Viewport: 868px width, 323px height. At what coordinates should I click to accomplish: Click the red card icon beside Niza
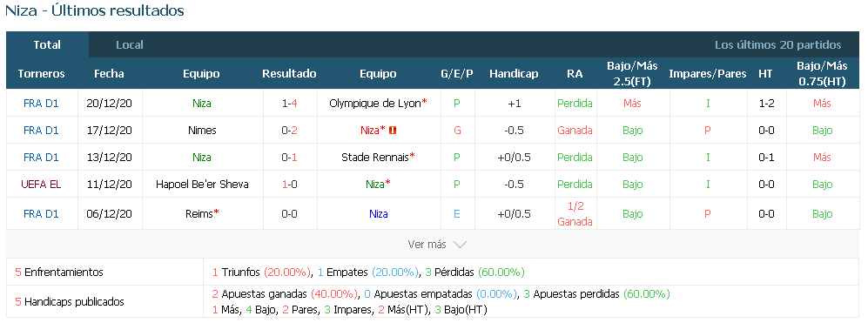394,131
